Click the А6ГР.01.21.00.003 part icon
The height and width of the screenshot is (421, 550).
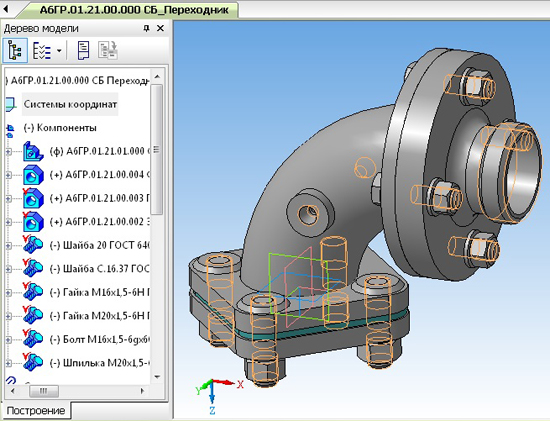[33, 199]
